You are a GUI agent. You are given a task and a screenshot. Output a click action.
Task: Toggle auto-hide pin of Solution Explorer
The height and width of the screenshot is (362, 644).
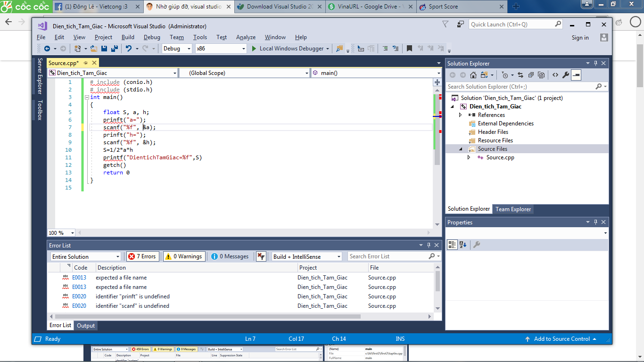coord(596,63)
